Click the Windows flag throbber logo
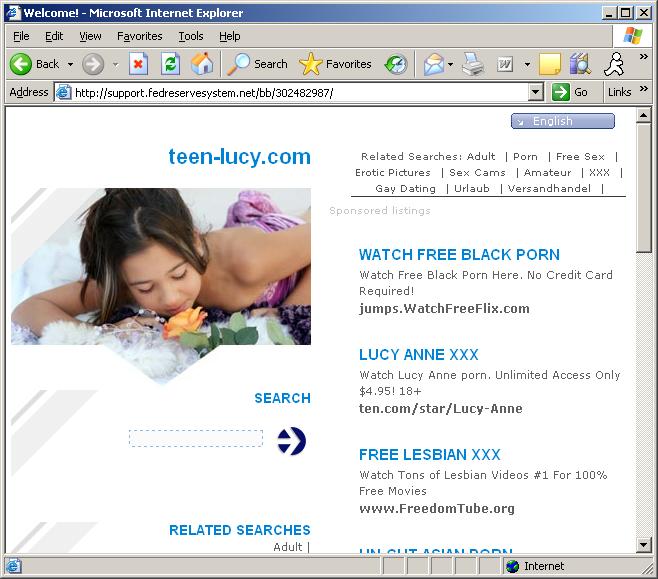Screen dimensions: 658x579 pyautogui.click(x=632, y=36)
